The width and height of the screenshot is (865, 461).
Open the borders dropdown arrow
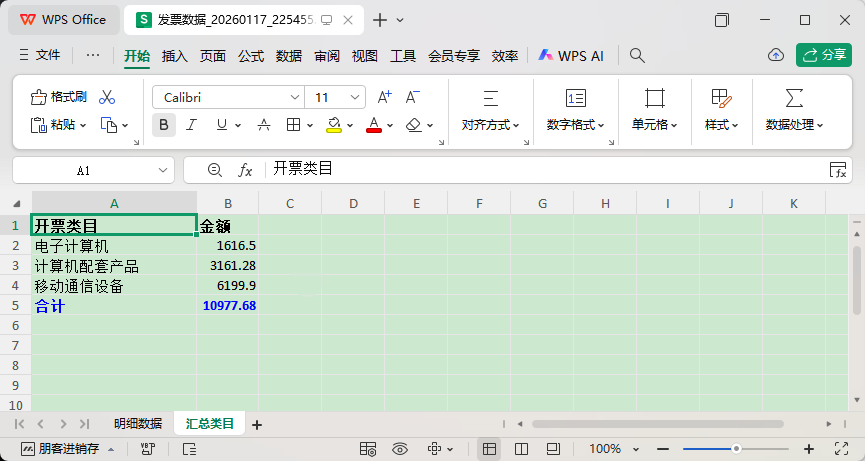click(310, 126)
